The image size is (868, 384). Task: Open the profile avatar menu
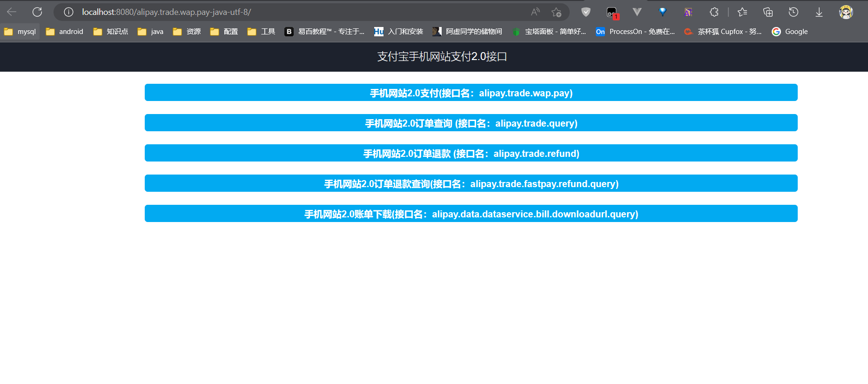pos(846,12)
